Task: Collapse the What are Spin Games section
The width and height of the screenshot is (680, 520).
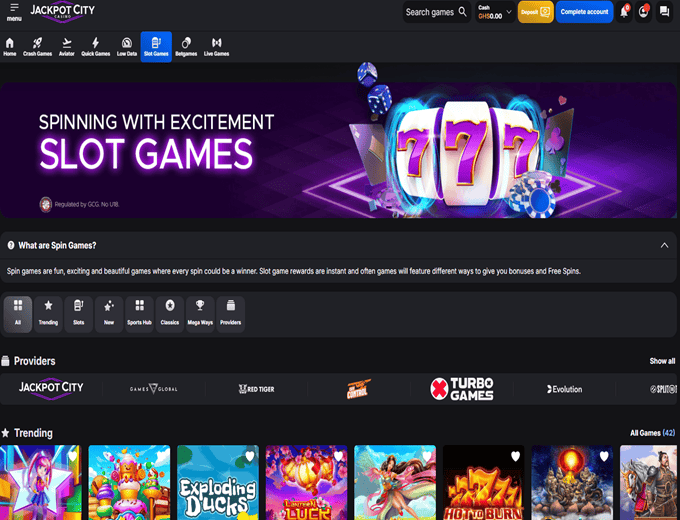Action: 664,245
